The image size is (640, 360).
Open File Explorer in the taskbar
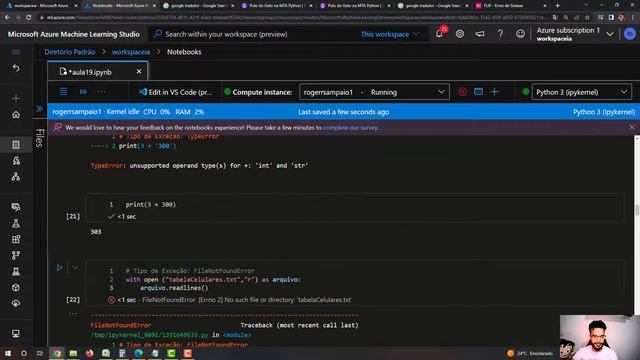pyautogui.click(x=73, y=353)
